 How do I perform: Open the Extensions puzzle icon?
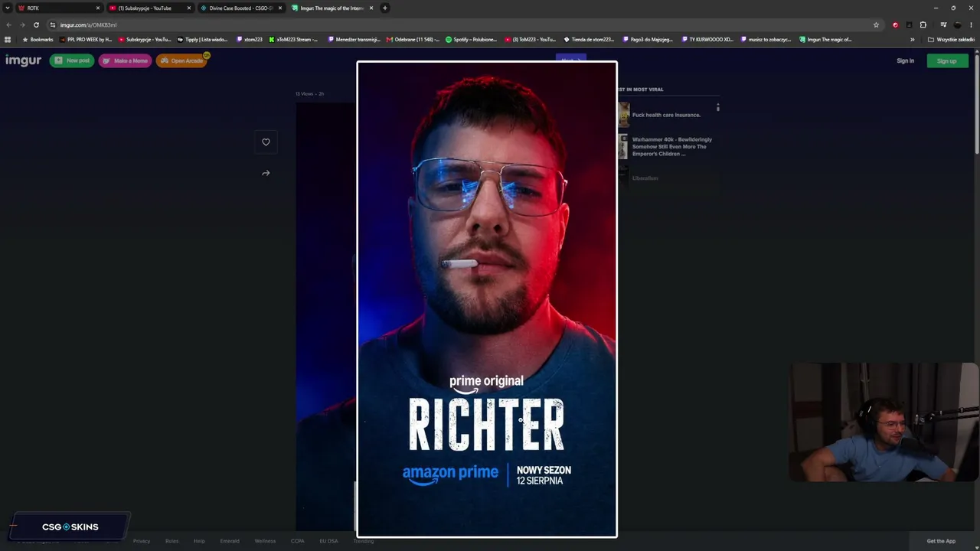pos(923,24)
